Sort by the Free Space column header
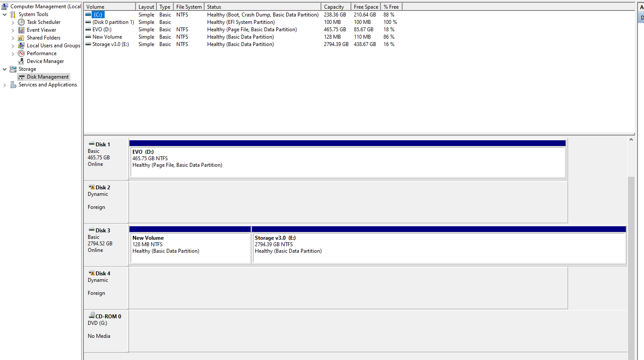 point(366,7)
